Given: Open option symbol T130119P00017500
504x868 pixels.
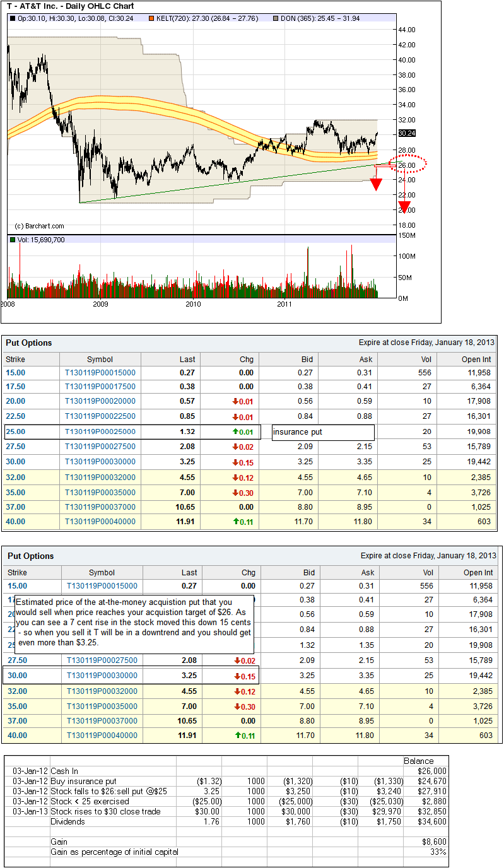Looking at the screenshot, I should point(100,387).
